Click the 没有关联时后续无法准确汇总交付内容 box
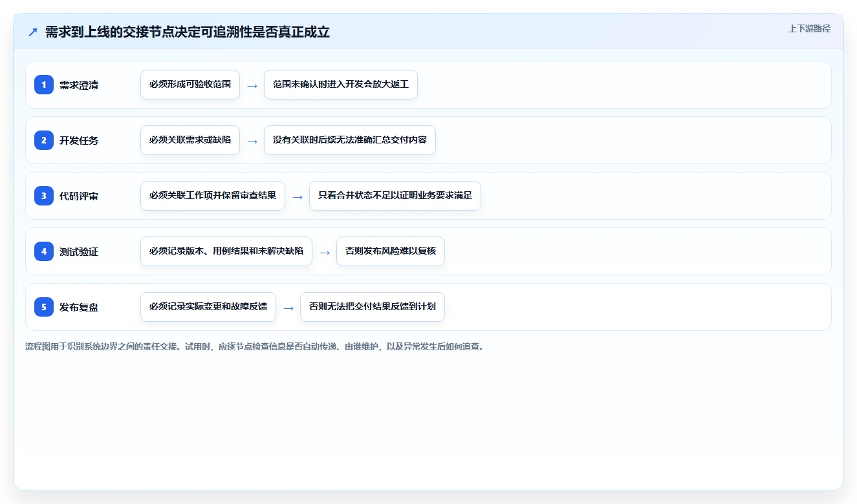Viewport: 857px width, 504px height. 350,140
